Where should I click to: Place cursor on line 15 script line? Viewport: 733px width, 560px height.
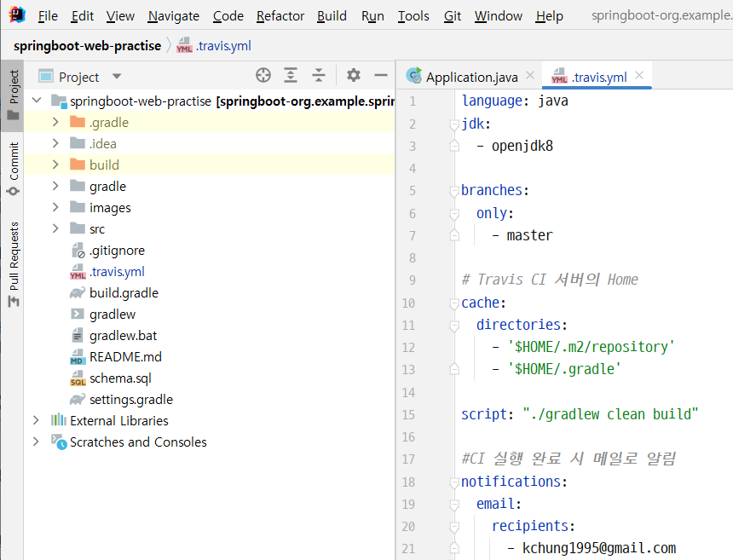click(580, 414)
